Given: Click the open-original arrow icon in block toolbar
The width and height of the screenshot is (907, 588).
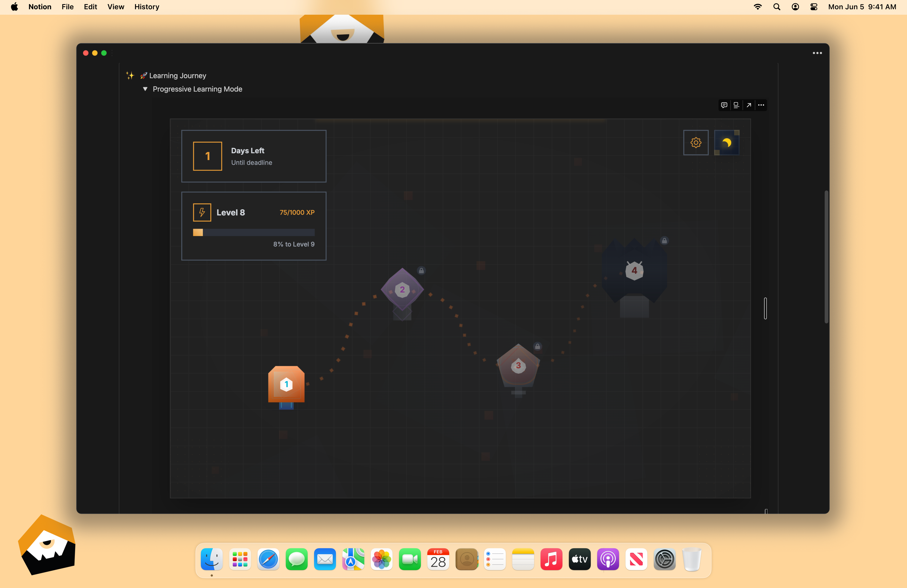Looking at the screenshot, I should click(x=749, y=105).
